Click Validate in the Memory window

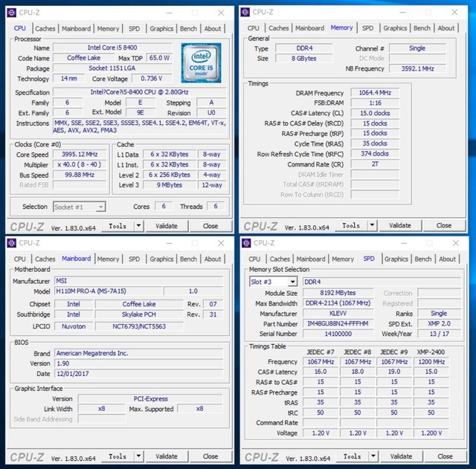click(x=400, y=225)
